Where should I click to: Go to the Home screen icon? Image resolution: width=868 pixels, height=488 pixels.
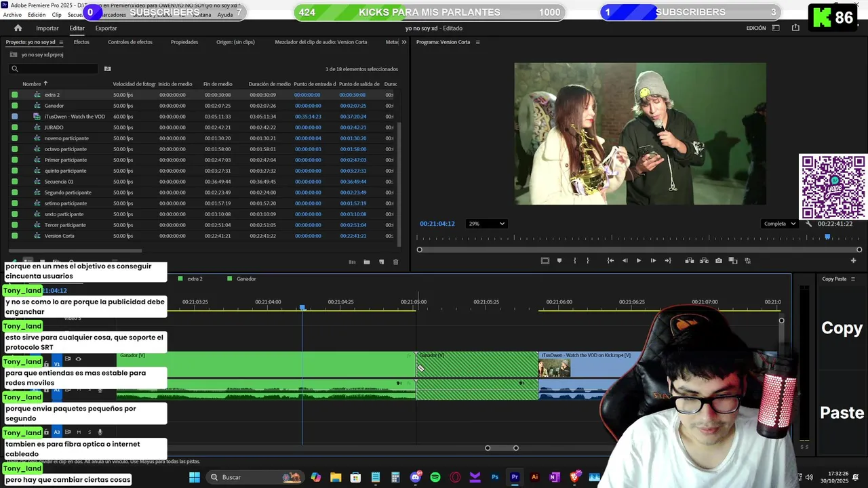[x=18, y=28]
